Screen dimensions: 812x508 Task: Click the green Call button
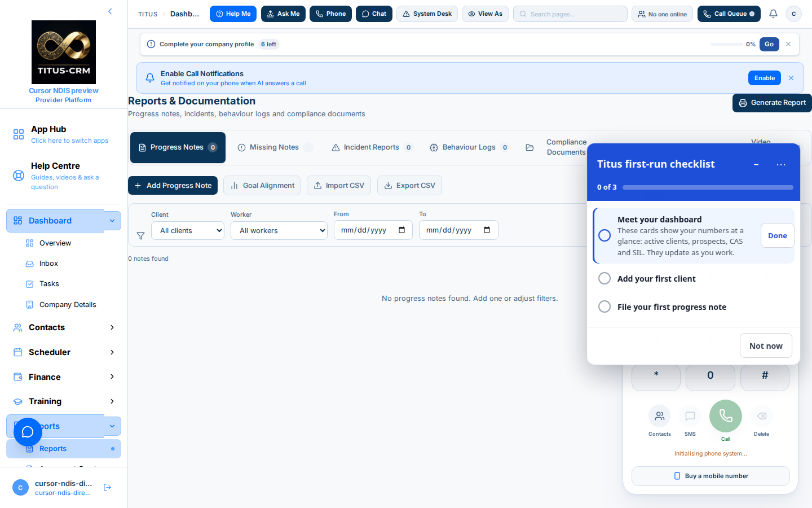click(x=726, y=416)
